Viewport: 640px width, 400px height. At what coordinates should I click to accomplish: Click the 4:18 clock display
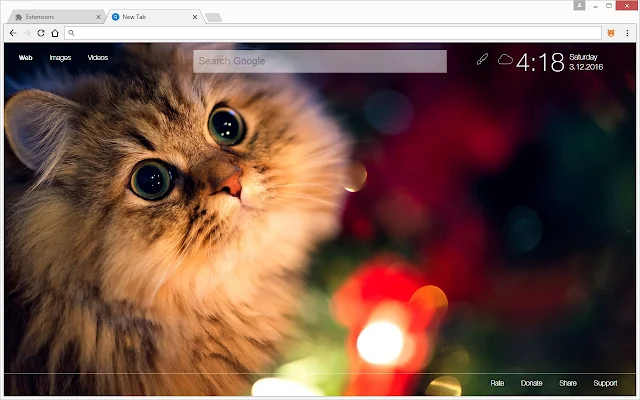pyautogui.click(x=540, y=62)
